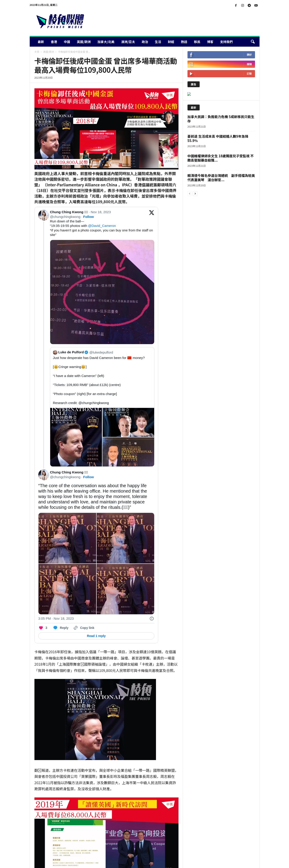Click the Read 1 reply button
This screenshot has height=868, width=289.
click(96, 636)
